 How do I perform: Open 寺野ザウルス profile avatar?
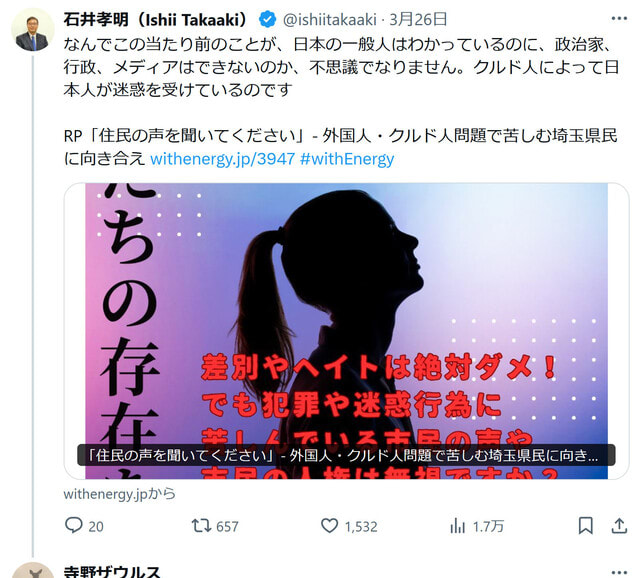(33, 570)
